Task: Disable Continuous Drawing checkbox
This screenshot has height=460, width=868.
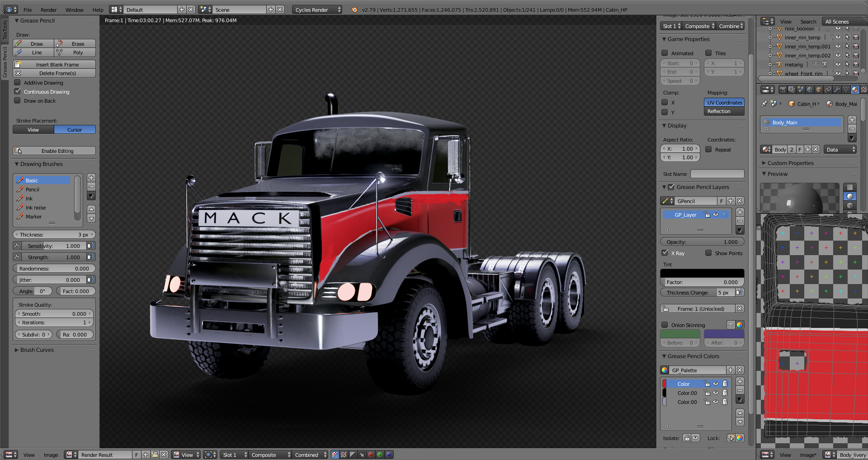Action: tap(18, 91)
